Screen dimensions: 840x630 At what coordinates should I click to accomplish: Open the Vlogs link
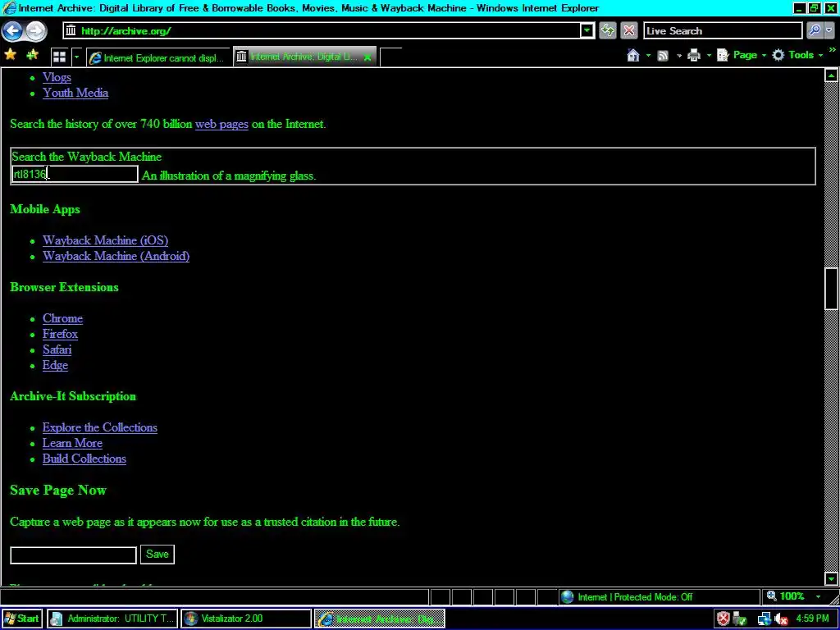tap(57, 77)
